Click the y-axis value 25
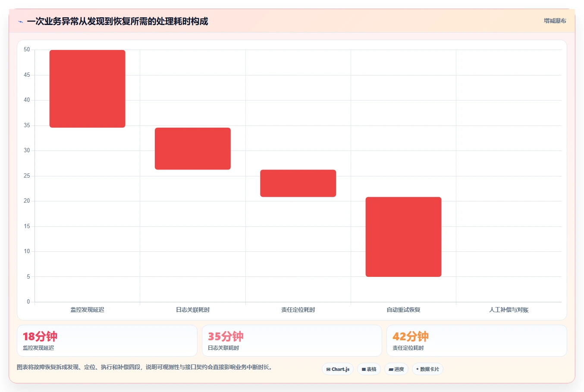Screen dimensions: 584x392 (27, 176)
